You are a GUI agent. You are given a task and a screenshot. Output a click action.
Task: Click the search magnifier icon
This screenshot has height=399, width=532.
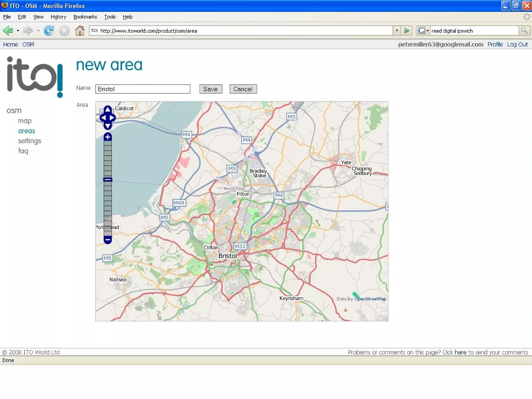(x=524, y=31)
